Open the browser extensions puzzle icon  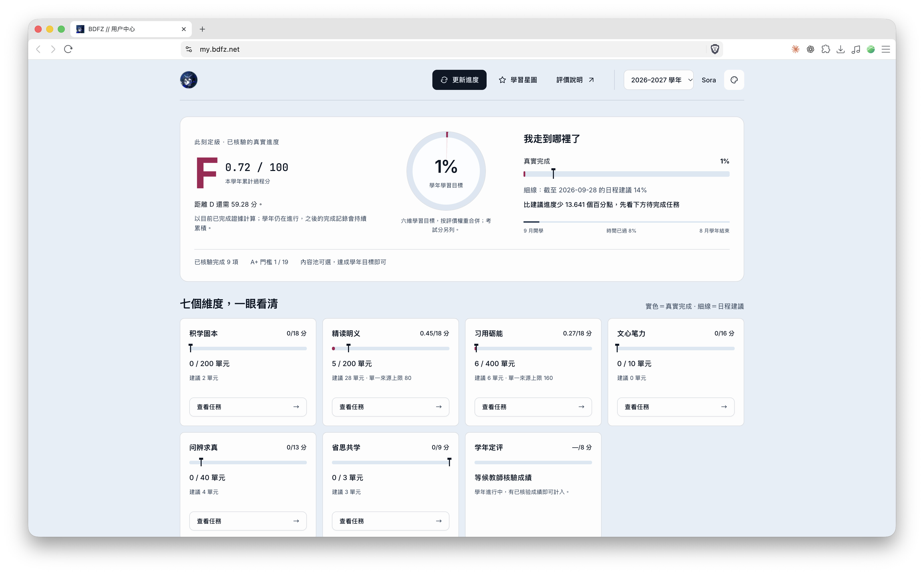coord(825,49)
